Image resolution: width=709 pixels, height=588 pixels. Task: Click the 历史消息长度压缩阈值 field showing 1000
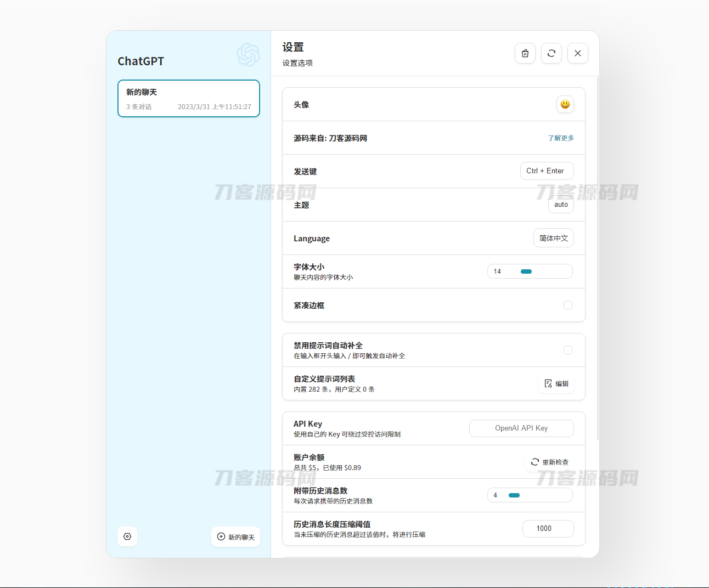coord(548,529)
